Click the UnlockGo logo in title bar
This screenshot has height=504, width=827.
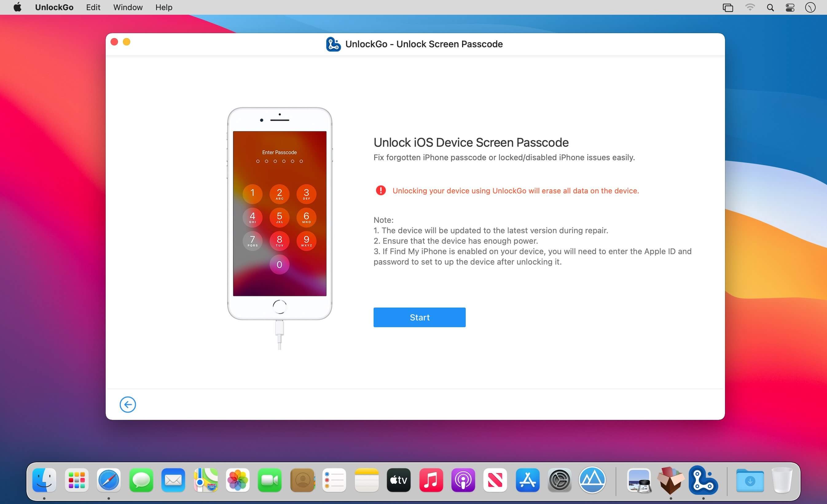[333, 44]
